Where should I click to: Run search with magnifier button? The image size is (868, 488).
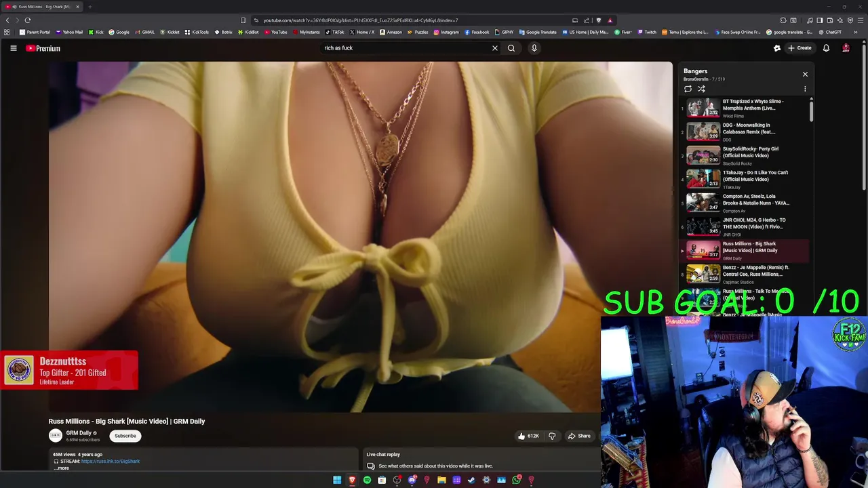coord(511,48)
